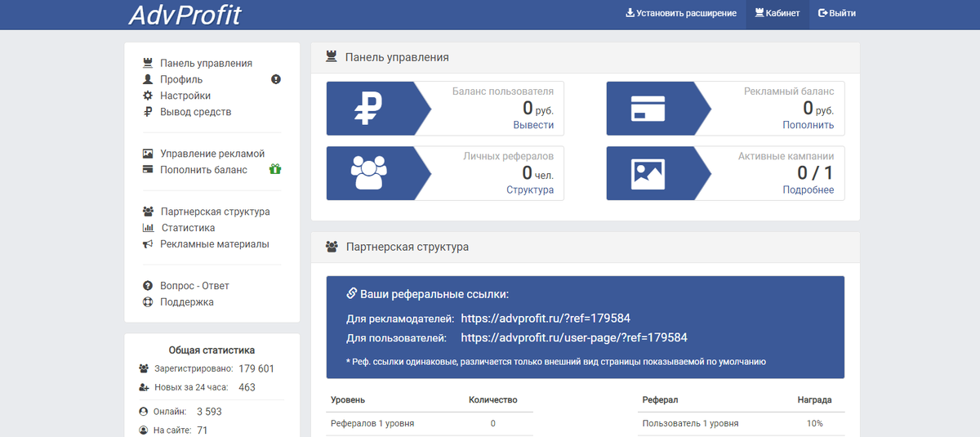Click the large ruble icon on user balance card

tap(367, 109)
